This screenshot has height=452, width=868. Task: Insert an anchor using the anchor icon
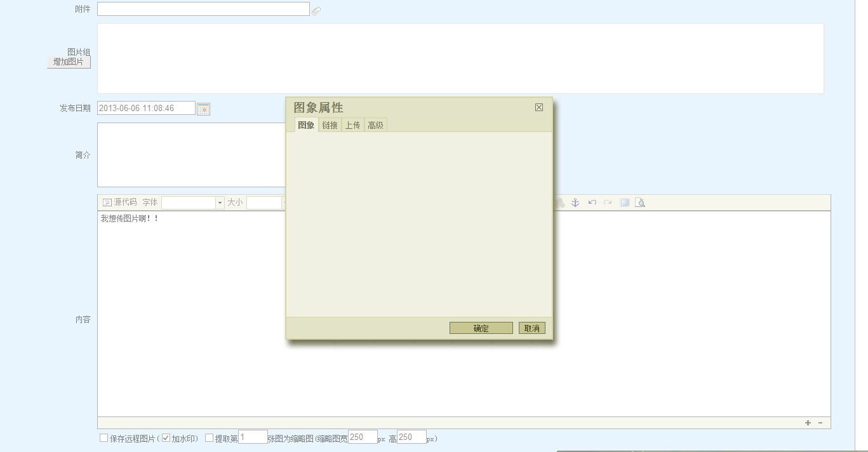pyautogui.click(x=575, y=203)
